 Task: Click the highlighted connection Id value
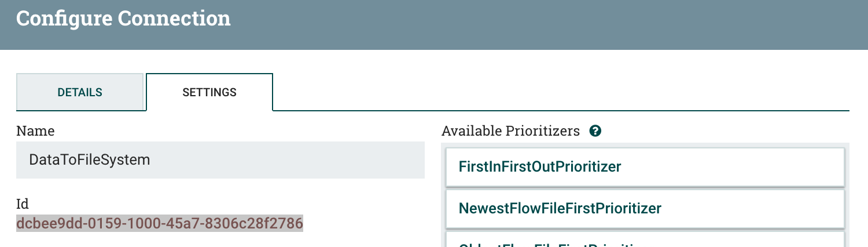[x=159, y=223]
